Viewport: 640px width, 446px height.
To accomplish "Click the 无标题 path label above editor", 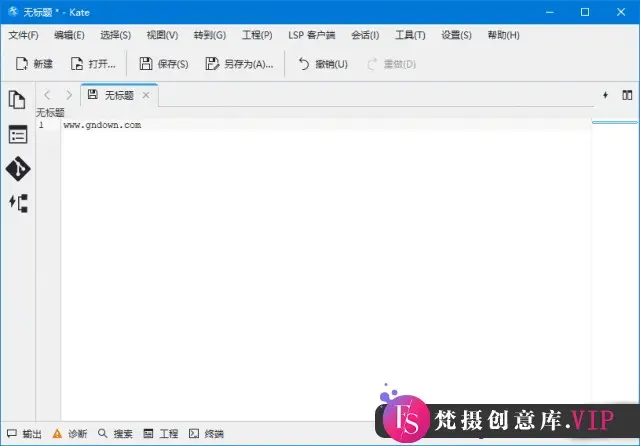I will tap(50, 112).
